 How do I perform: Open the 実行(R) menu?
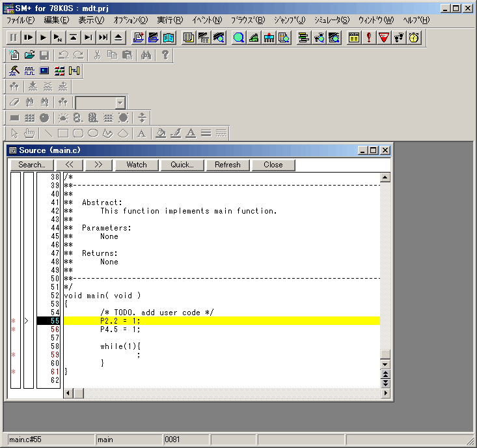pyautogui.click(x=170, y=20)
